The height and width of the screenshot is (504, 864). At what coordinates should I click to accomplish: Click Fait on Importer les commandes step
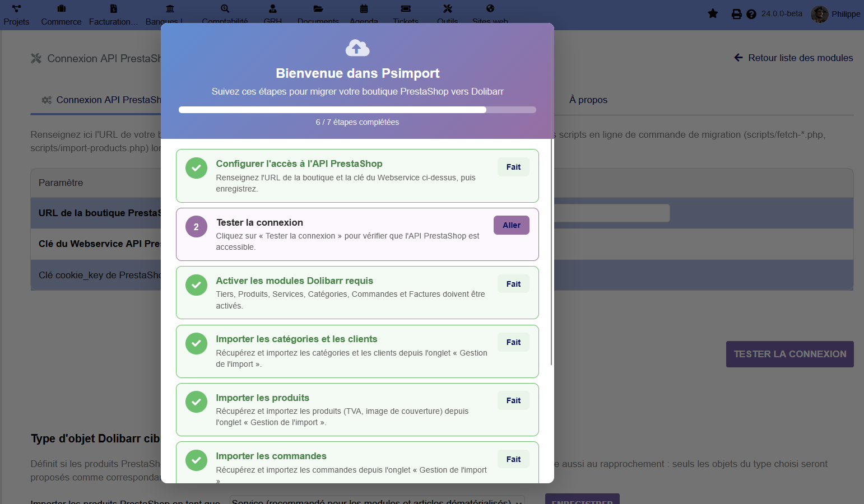513,459
